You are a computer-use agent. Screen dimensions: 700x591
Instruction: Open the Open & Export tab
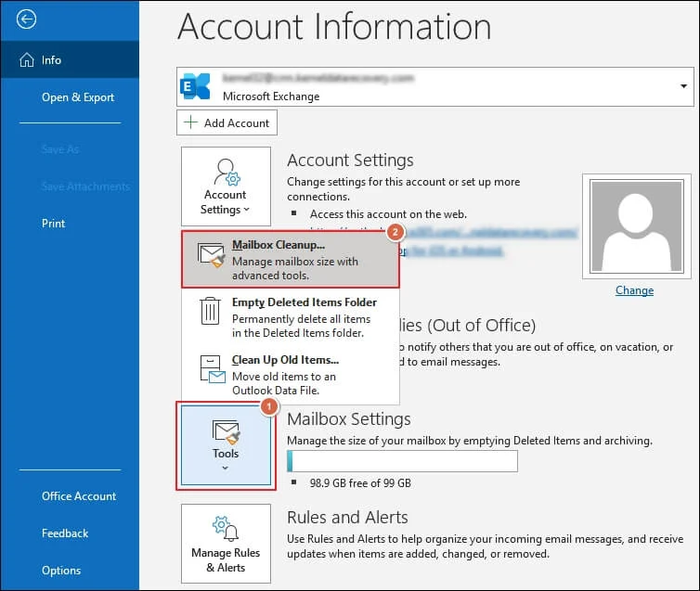click(x=78, y=97)
